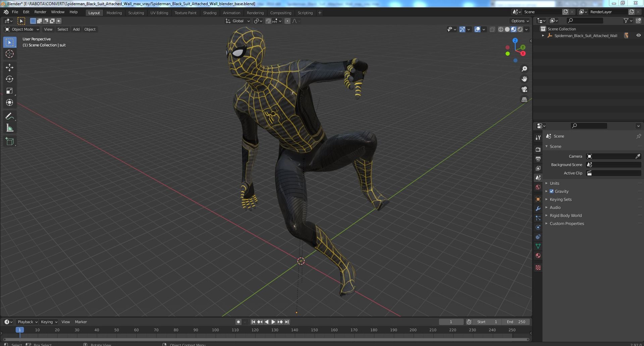Toggle viewport overlays

(x=477, y=29)
